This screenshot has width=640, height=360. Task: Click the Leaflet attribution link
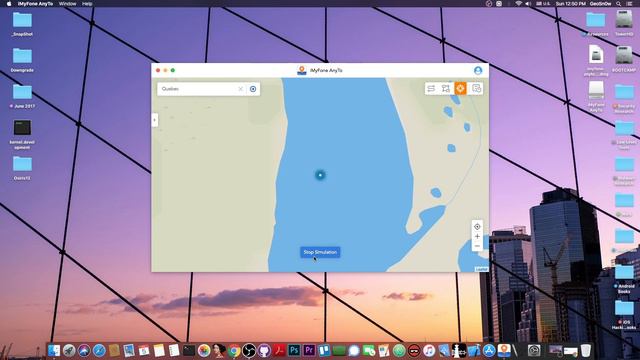coord(482,269)
